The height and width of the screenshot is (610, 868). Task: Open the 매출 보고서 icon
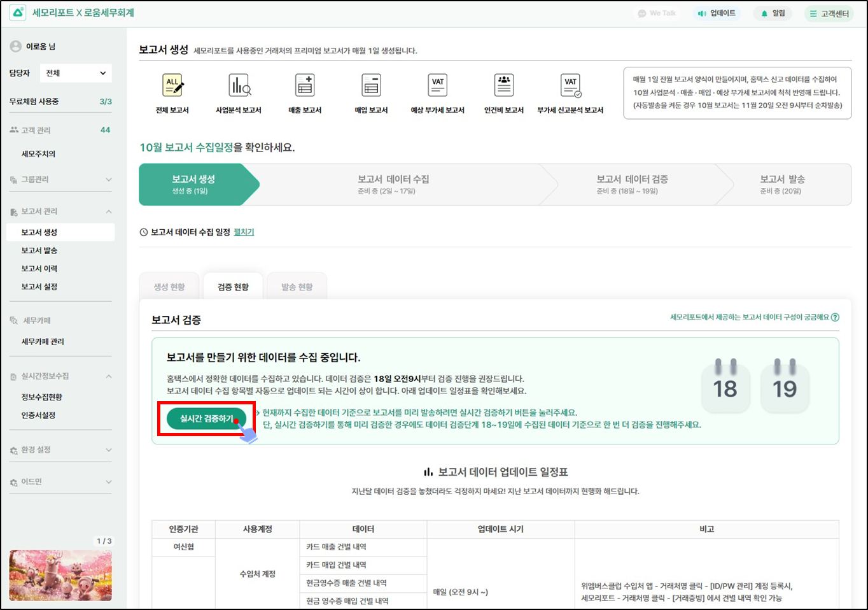[x=305, y=86]
